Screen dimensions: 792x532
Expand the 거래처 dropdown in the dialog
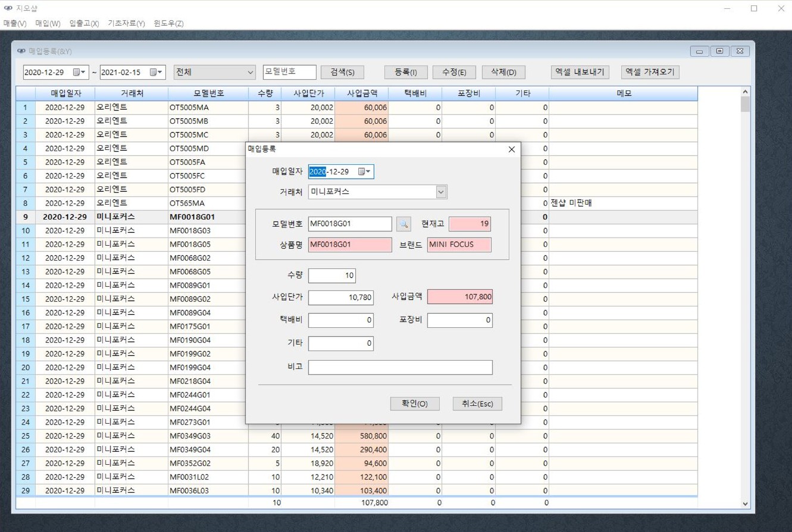point(440,192)
